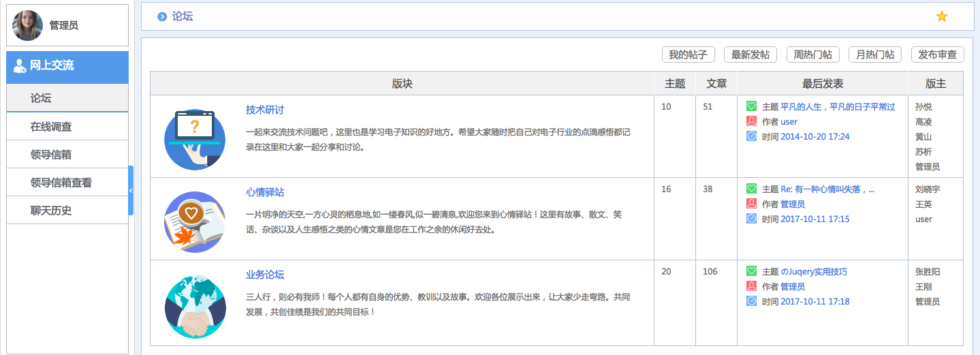
Task: Open the 技术研讨 forum link
Action: click(264, 110)
